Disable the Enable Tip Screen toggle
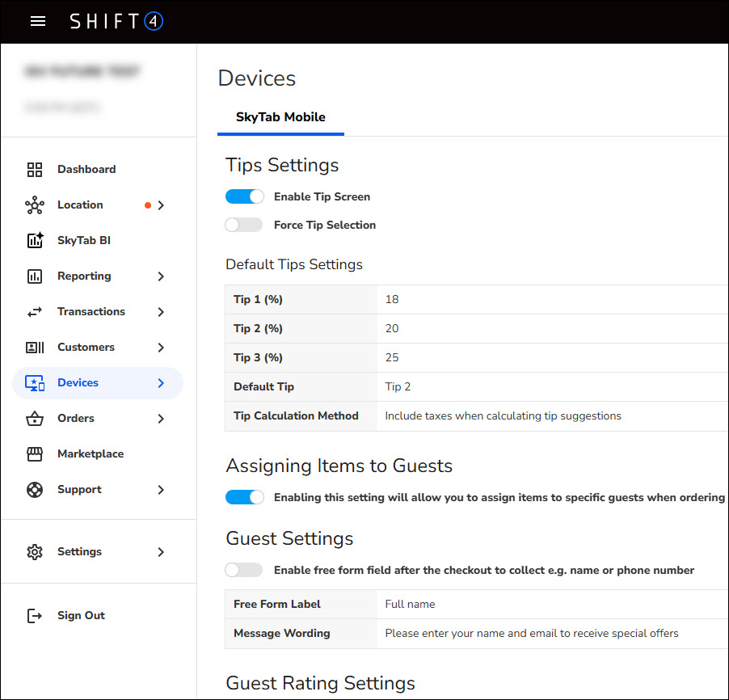The height and width of the screenshot is (700, 729). pos(245,196)
